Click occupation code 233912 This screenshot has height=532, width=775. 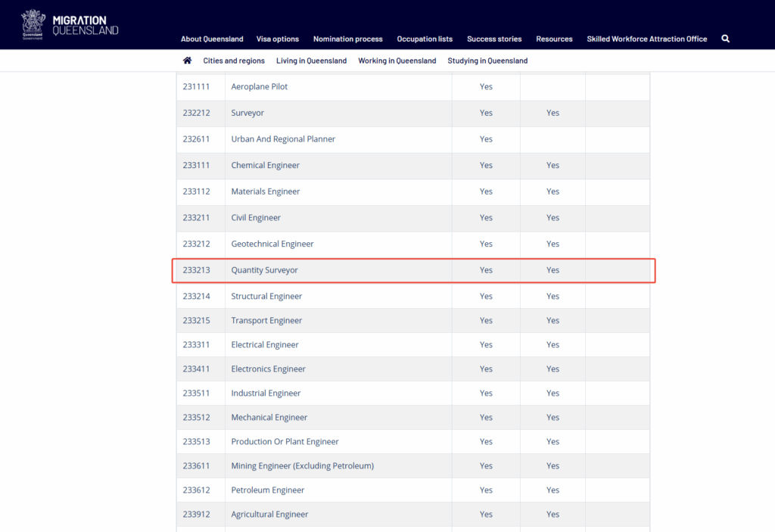click(196, 515)
